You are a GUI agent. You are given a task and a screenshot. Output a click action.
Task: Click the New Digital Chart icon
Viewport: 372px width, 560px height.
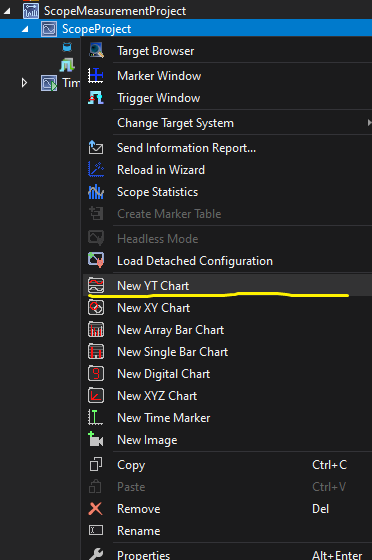[x=96, y=374]
